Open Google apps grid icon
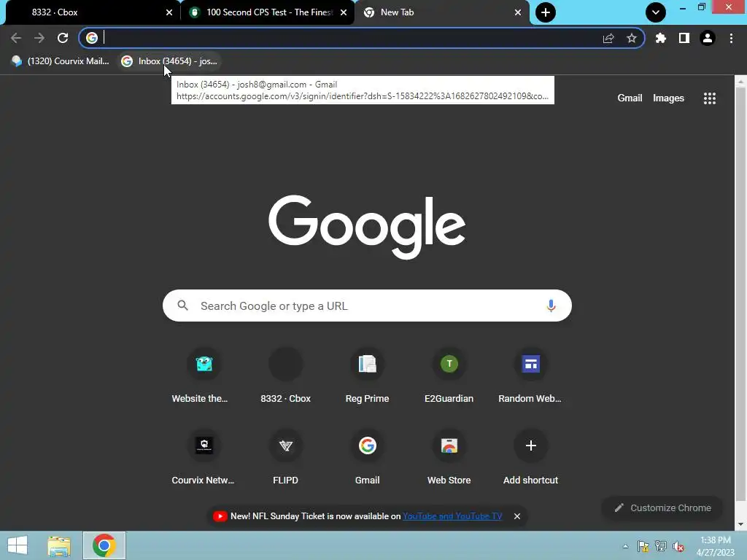747x560 pixels. click(710, 98)
